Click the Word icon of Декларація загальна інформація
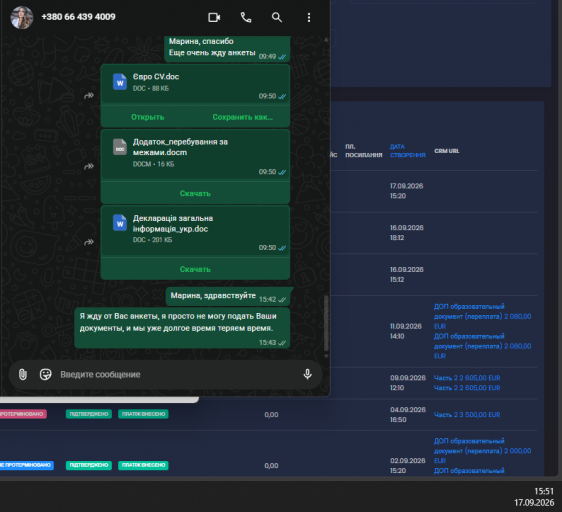Viewport: 562px width, 512px height. (x=120, y=223)
